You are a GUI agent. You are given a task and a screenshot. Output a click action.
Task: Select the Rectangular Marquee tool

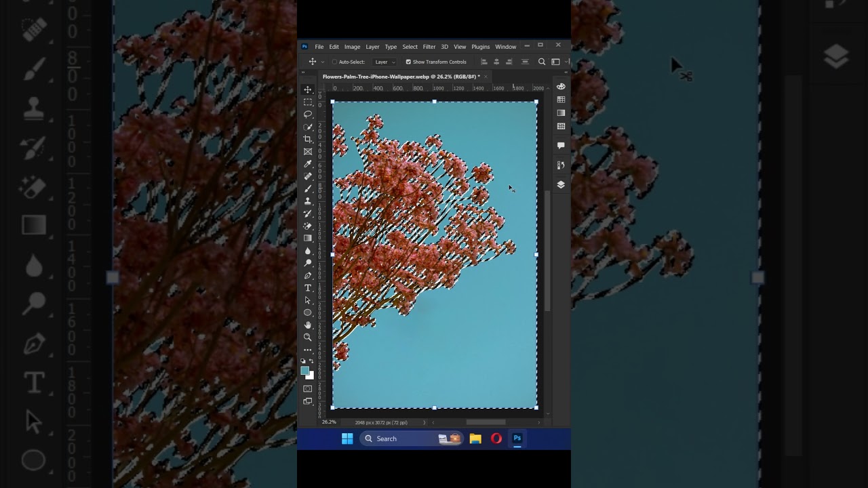pos(308,102)
